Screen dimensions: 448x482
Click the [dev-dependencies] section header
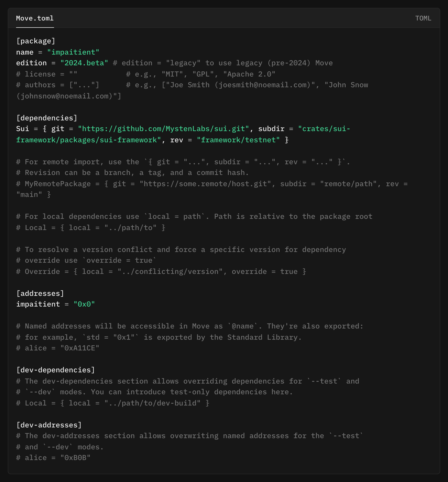click(56, 370)
